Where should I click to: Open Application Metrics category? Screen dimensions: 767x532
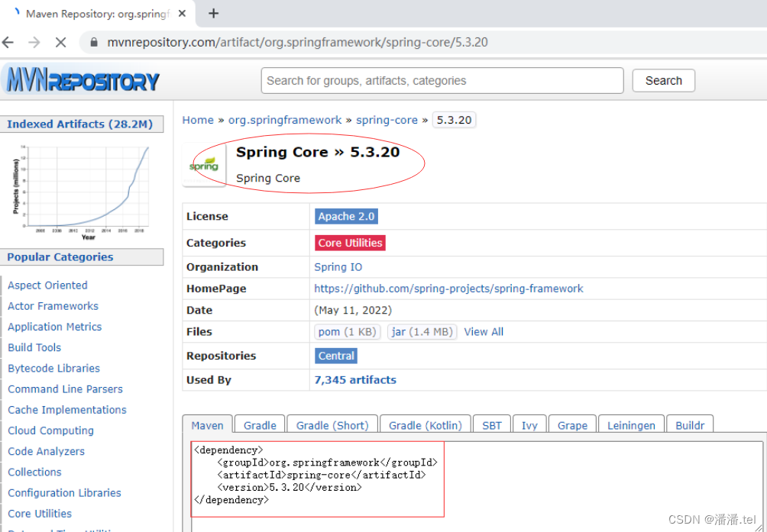pyautogui.click(x=55, y=327)
